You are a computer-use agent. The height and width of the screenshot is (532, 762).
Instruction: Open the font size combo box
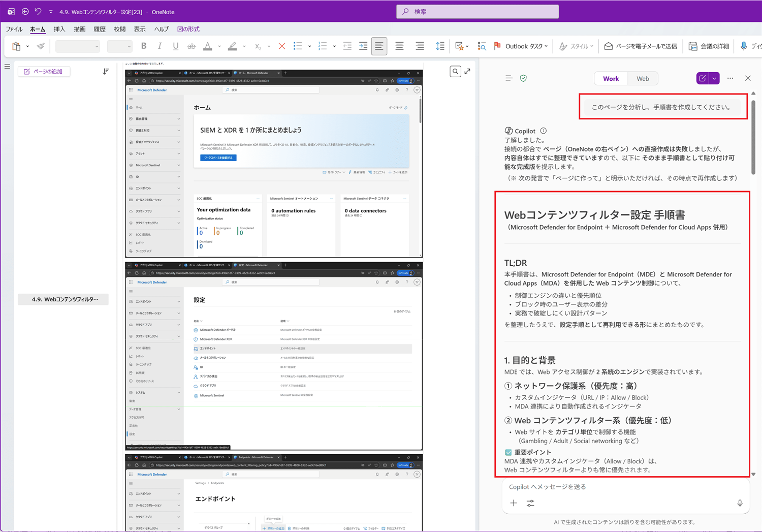click(119, 46)
